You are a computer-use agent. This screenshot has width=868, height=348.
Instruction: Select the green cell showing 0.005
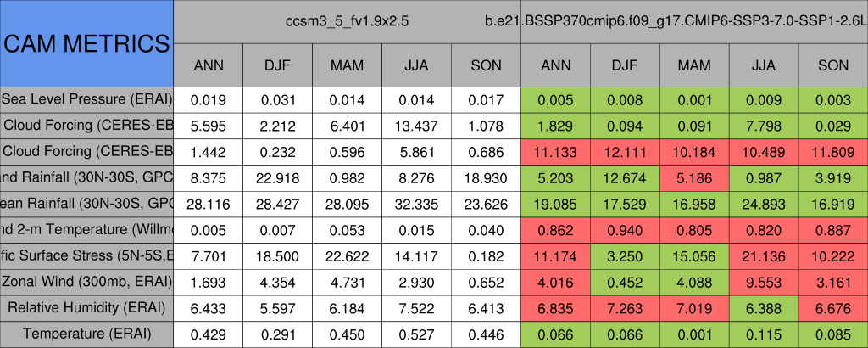(556, 99)
